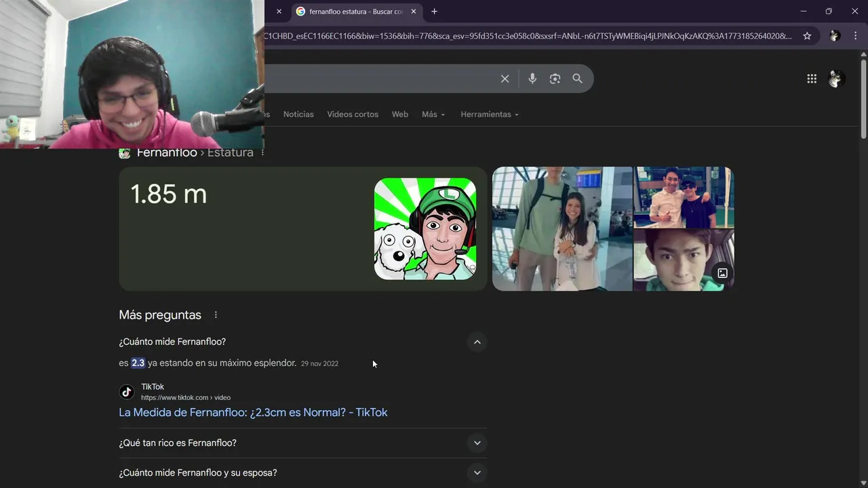
Task: Click inside the Google search field
Action: click(380, 79)
